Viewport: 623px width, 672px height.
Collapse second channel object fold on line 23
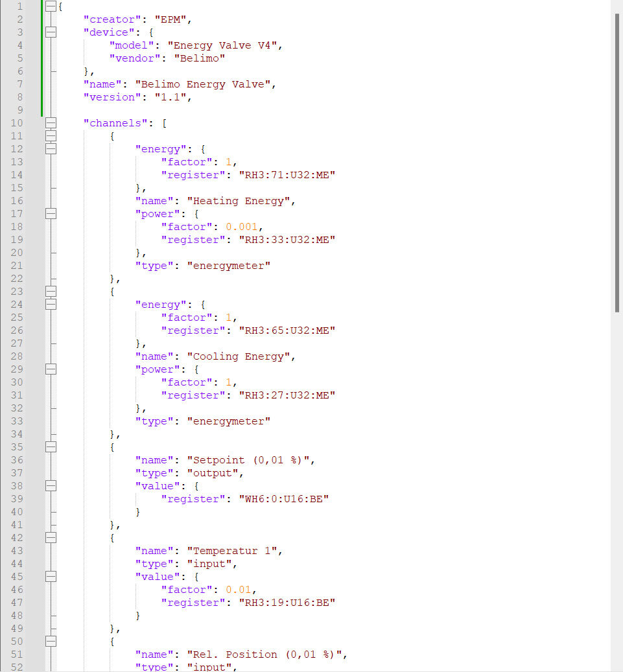coord(51,292)
